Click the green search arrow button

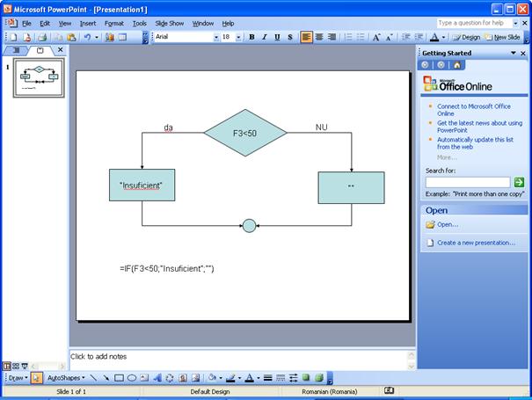tap(519, 182)
